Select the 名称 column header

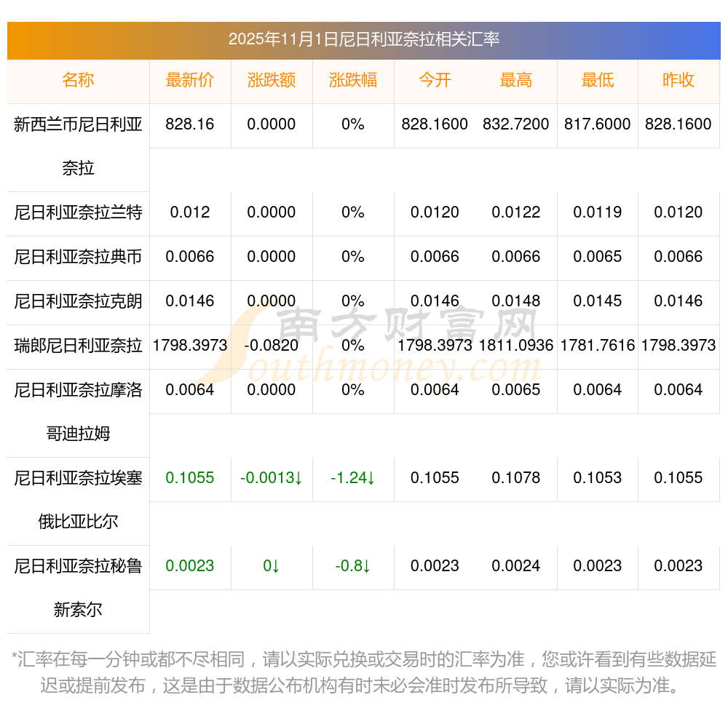click(x=78, y=81)
